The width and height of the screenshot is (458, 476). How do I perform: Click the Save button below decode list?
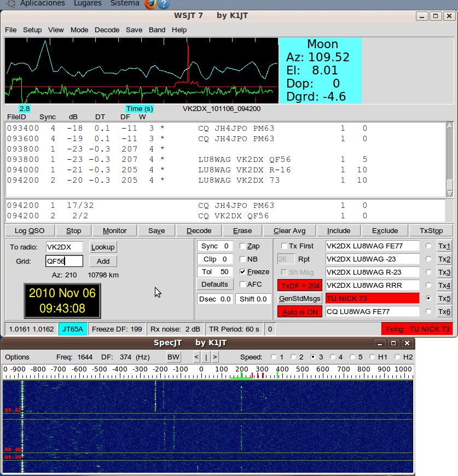click(156, 231)
